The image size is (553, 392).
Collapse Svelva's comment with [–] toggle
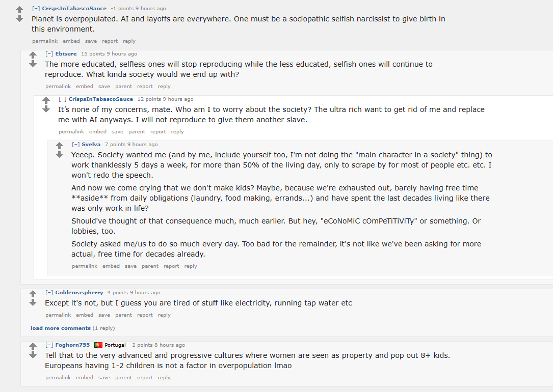[76, 145]
